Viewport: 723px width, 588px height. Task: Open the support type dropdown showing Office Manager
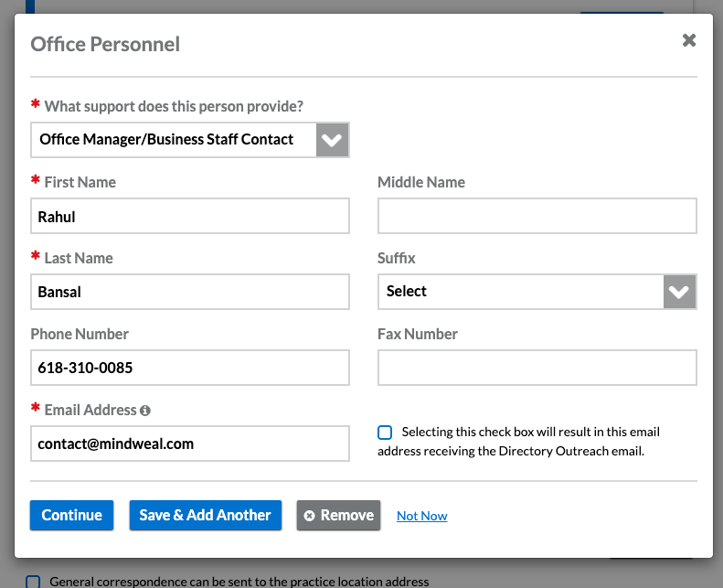(174, 140)
